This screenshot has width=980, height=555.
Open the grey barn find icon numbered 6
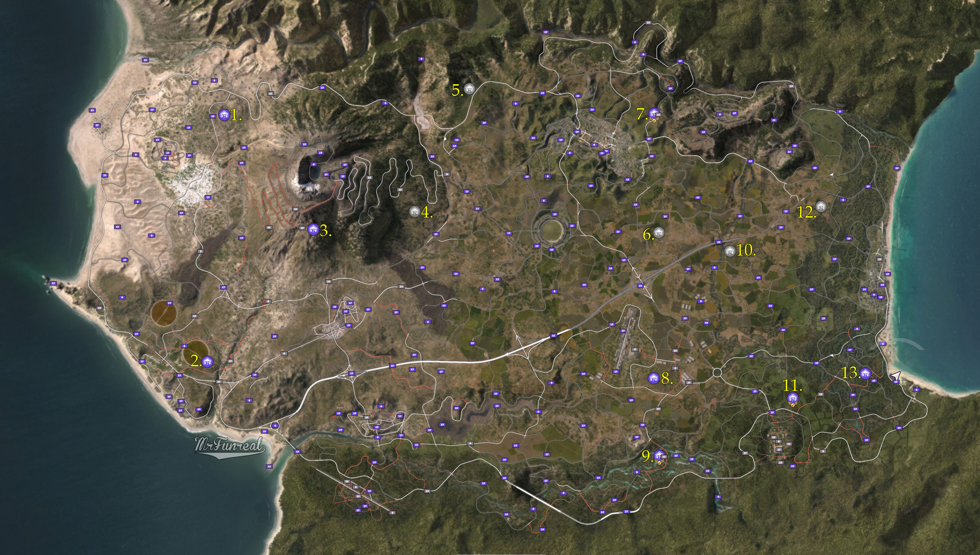[659, 232]
